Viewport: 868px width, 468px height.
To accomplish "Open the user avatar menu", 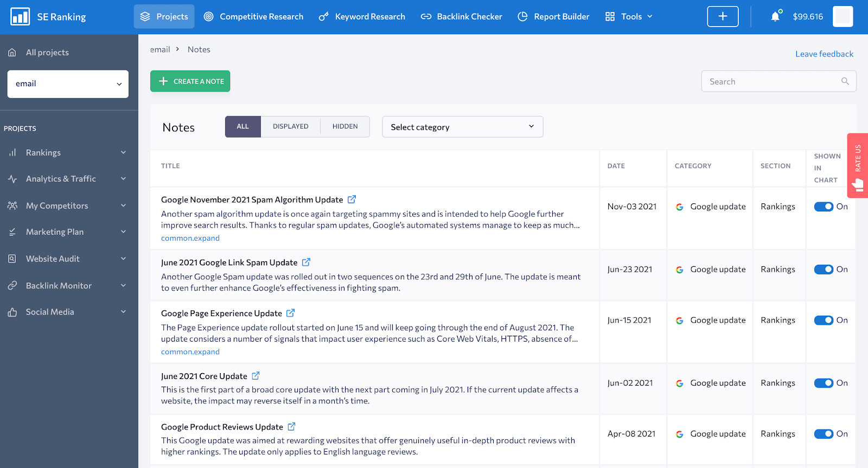I will click(843, 17).
